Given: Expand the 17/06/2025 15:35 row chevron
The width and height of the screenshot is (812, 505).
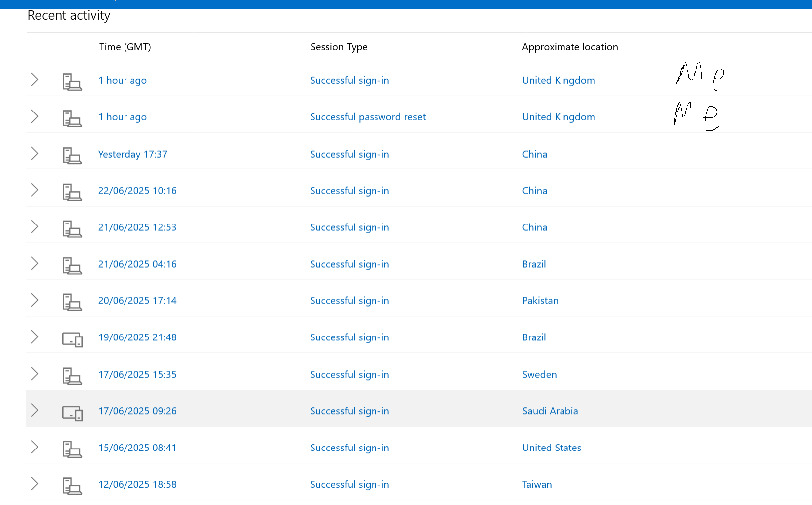Looking at the screenshot, I should [35, 374].
